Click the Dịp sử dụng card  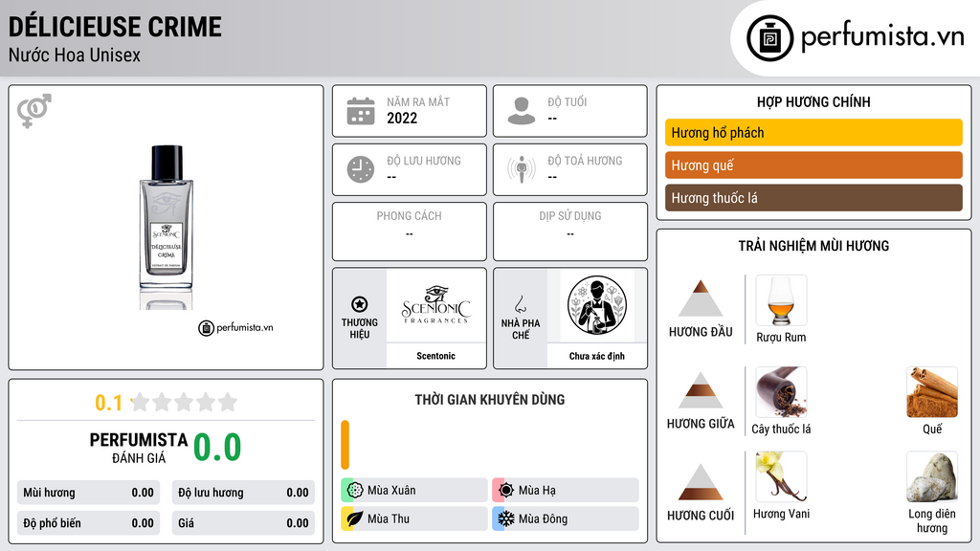(x=570, y=231)
